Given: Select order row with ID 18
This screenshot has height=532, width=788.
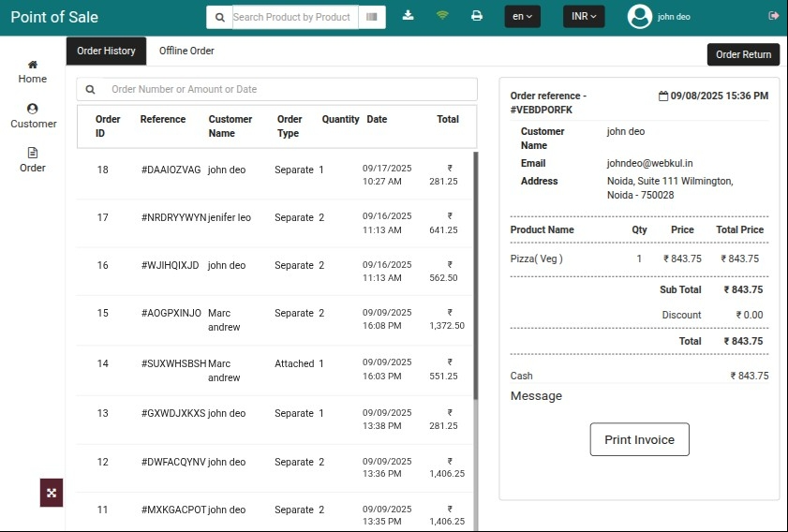Looking at the screenshot, I should (x=275, y=174).
